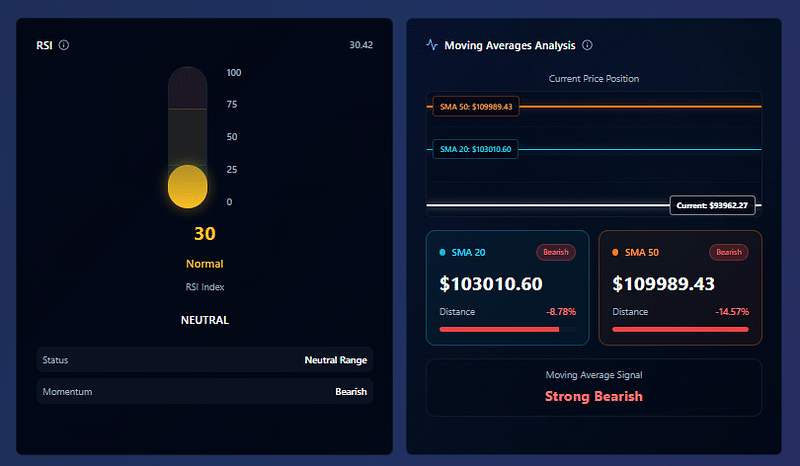Select the SMA 20: $103010.60 chart label
Viewport: 800px width, 466px height.
(x=475, y=149)
